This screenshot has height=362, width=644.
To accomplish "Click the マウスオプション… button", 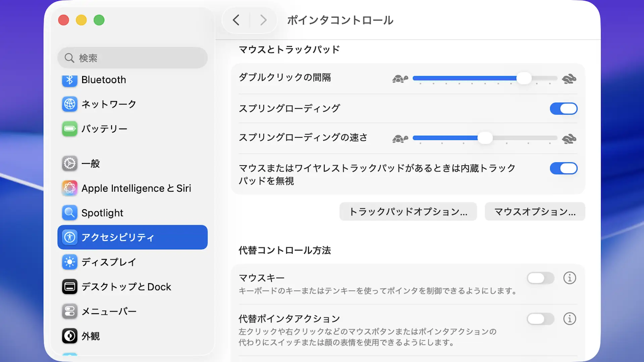I will pos(535,212).
